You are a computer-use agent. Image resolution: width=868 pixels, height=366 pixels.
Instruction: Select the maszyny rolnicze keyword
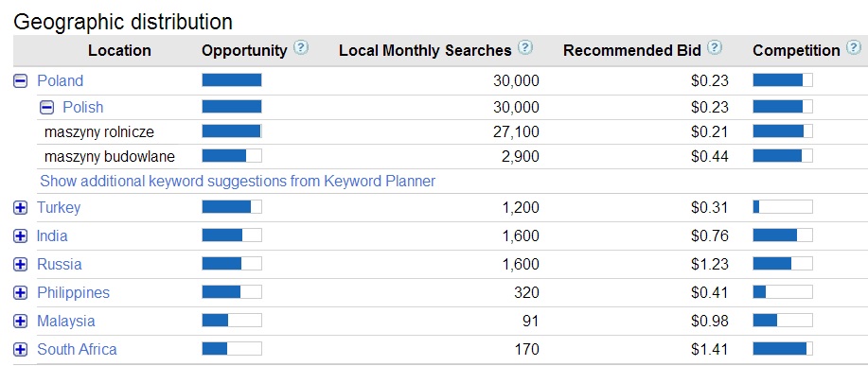tap(99, 132)
